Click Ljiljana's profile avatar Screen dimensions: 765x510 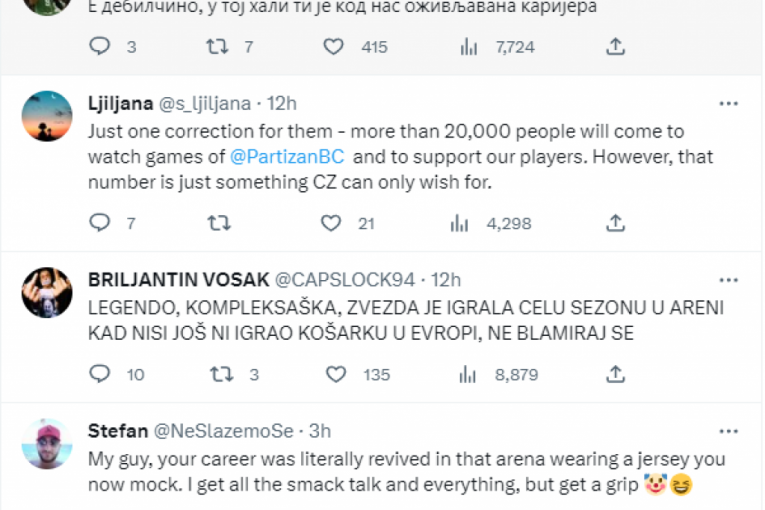[47, 116]
